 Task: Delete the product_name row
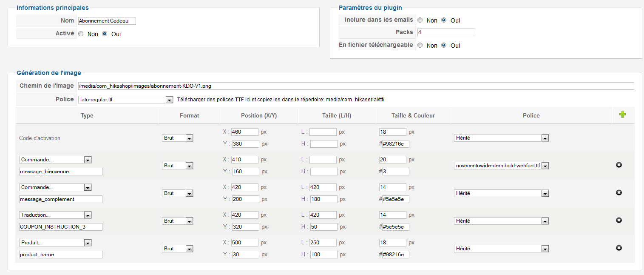click(619, 248)
